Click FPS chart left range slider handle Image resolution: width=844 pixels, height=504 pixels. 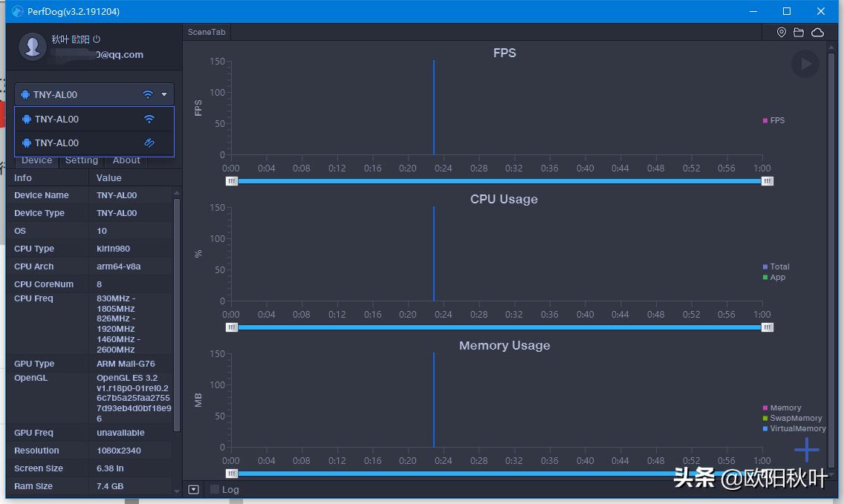pyautogui.click(x=232, y=181)
